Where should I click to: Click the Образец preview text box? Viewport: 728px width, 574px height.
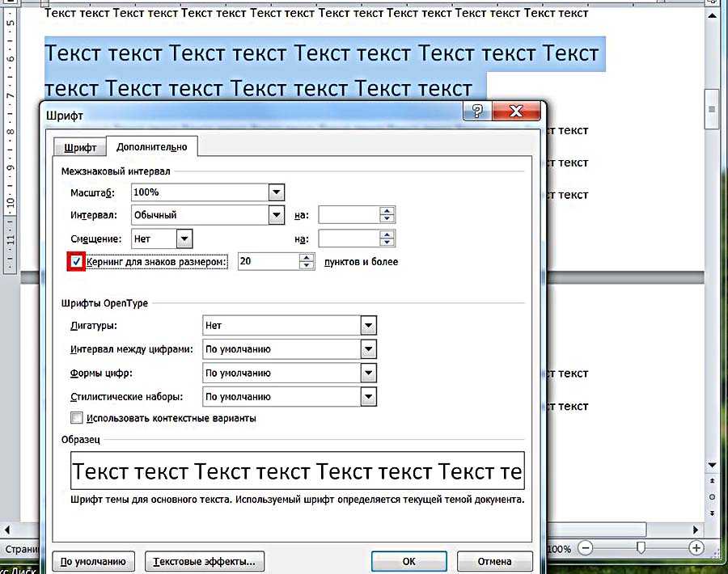click(298, 471)
